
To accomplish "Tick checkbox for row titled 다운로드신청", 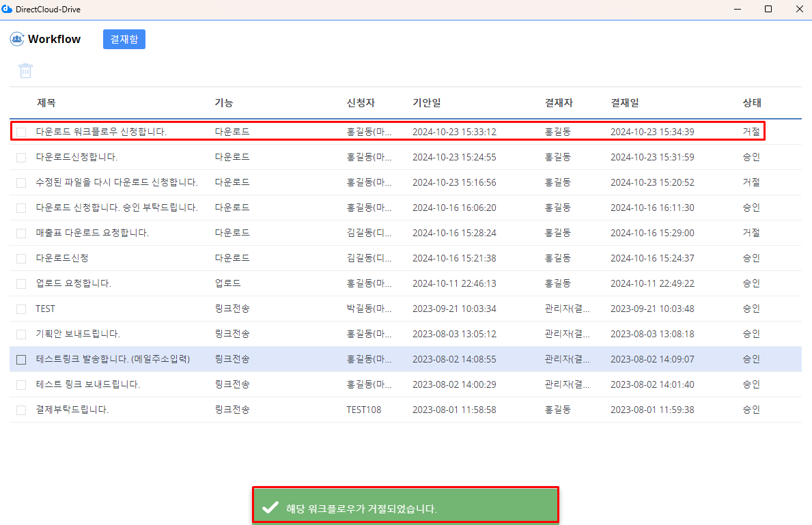I will point(21,258).
